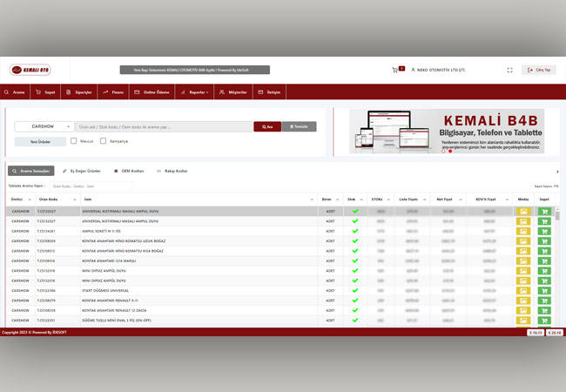Click the right arrow beside result tabs
Viewport: 566px width, 392px height.
click(557, 172)
